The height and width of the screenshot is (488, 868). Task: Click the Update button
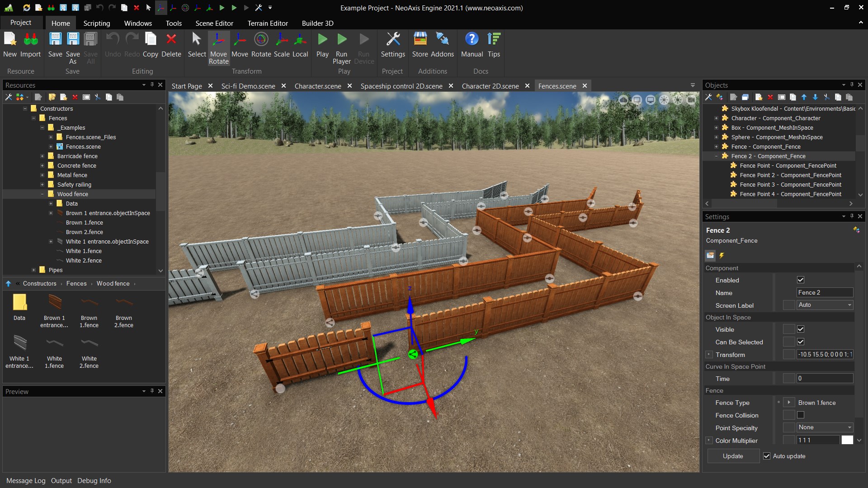[x=733, y=456]
